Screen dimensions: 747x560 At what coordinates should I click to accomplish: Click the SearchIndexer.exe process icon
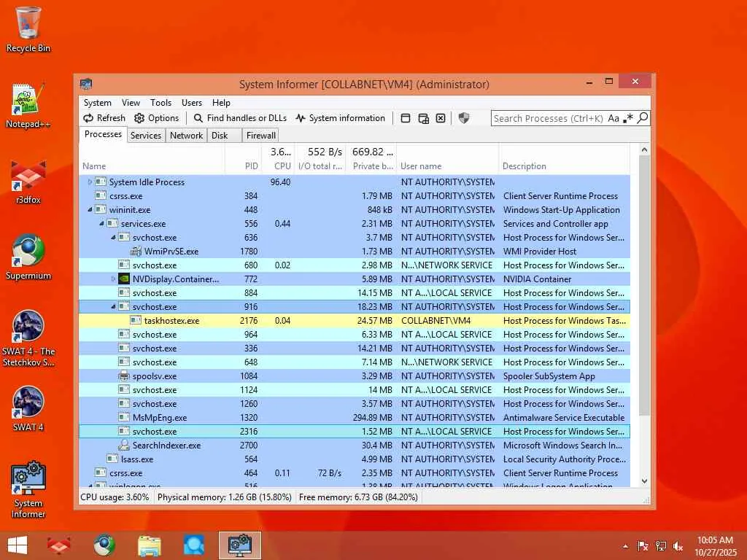(124, 446)
